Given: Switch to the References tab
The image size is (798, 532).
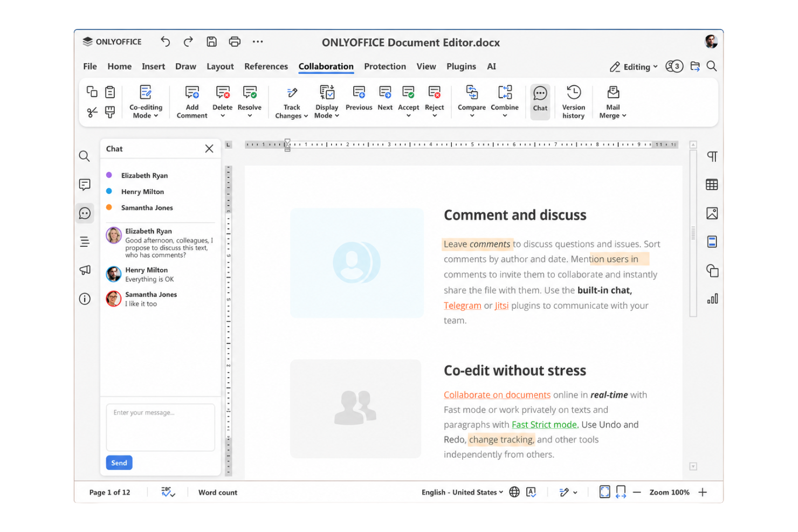Looking at the screenshot, I should point(266,66).
